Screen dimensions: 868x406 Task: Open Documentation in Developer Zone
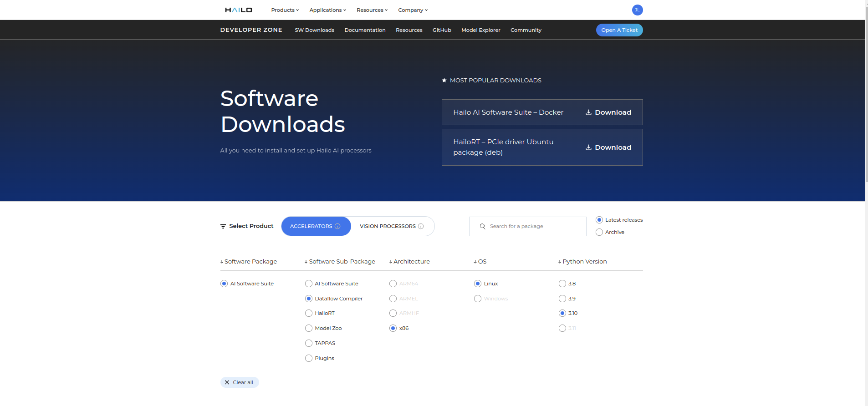(365, 30)
